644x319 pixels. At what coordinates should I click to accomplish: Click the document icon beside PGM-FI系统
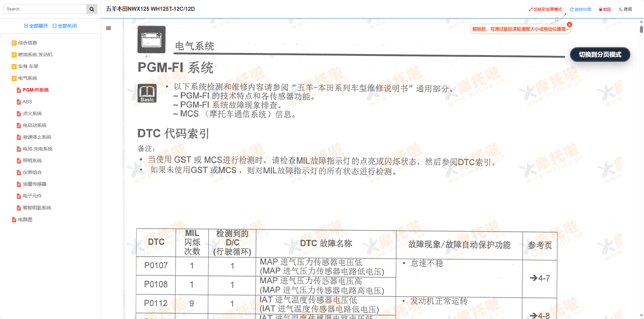point(19,90)
